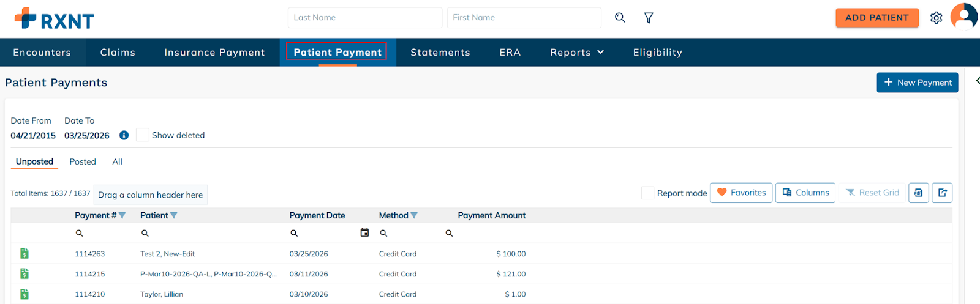Enable the Show deleted checkbox
Viewport: 980px width, 304px height.
tap(142, 135)
